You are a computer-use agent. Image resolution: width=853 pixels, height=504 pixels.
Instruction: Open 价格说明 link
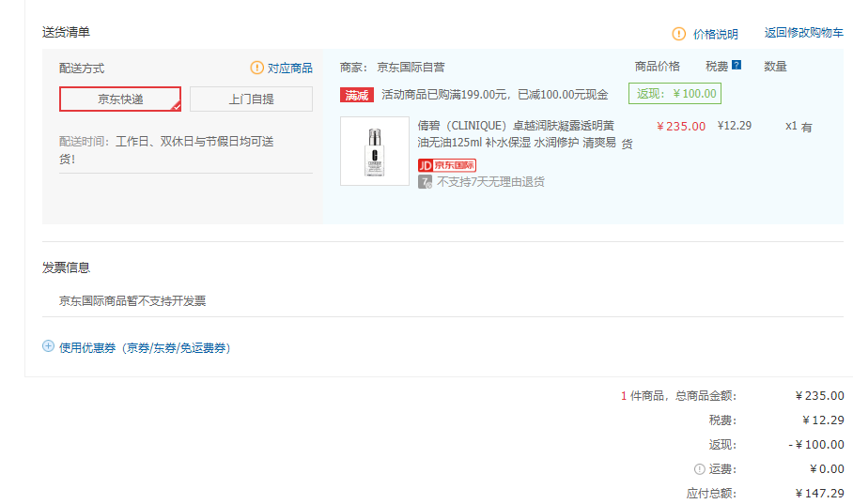click(x=715, y=34)
